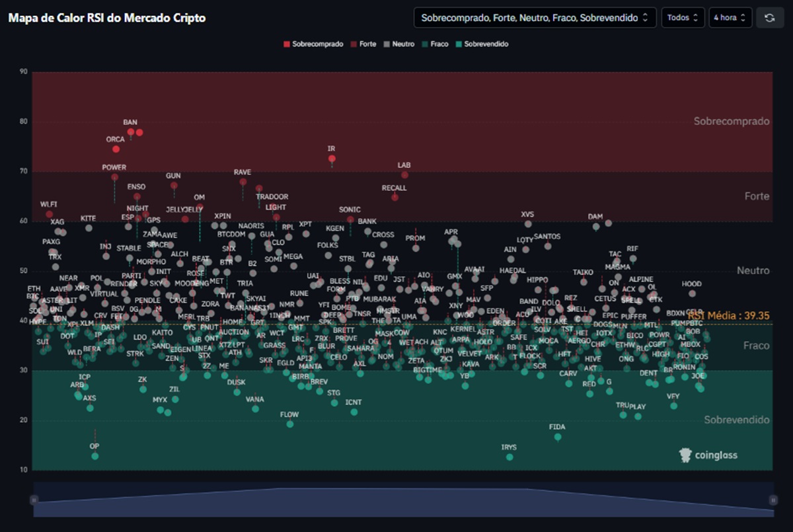Select the STG data point
Screen dimensions: 793x532
click(x=334, y=402)
